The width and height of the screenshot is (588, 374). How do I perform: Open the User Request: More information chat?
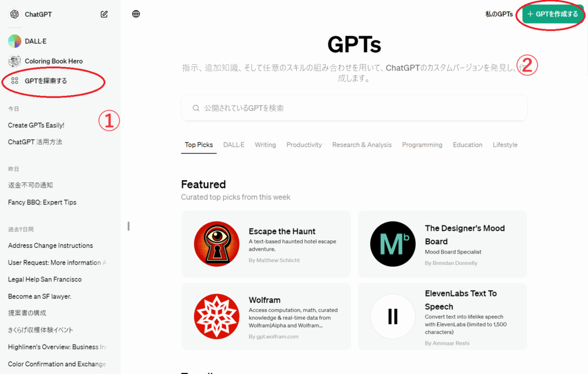[57, 262]
